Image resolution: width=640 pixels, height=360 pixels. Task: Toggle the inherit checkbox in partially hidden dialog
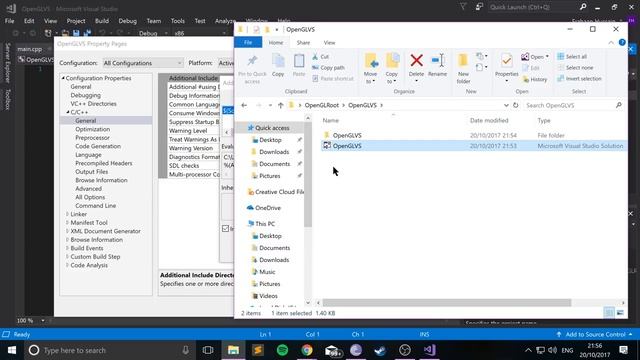click(225, 229)
